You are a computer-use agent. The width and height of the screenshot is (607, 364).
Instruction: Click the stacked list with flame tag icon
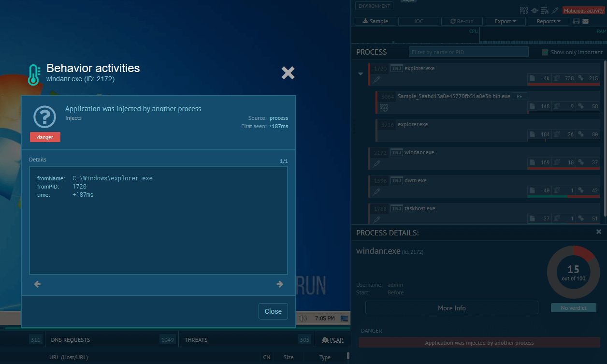pos(545,10)
